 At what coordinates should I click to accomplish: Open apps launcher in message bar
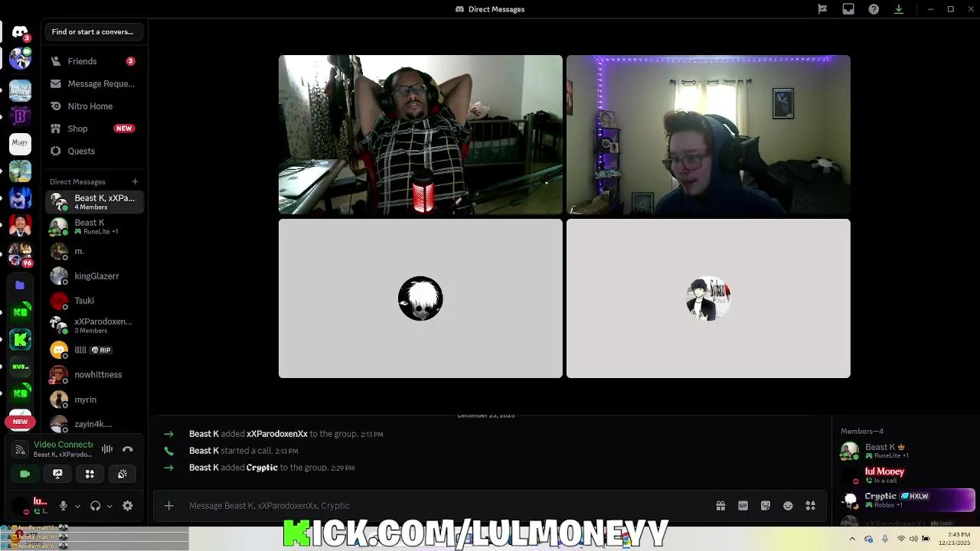[x=811, y=506]
